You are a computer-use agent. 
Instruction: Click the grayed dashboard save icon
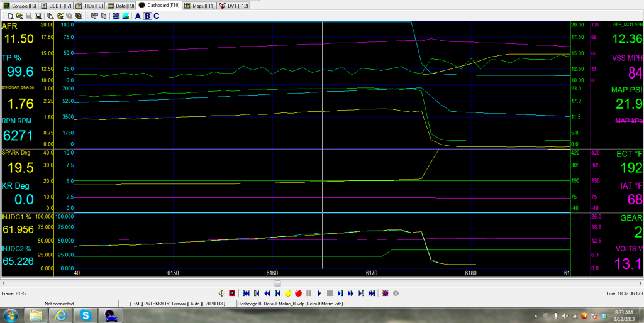click(69, 16)
